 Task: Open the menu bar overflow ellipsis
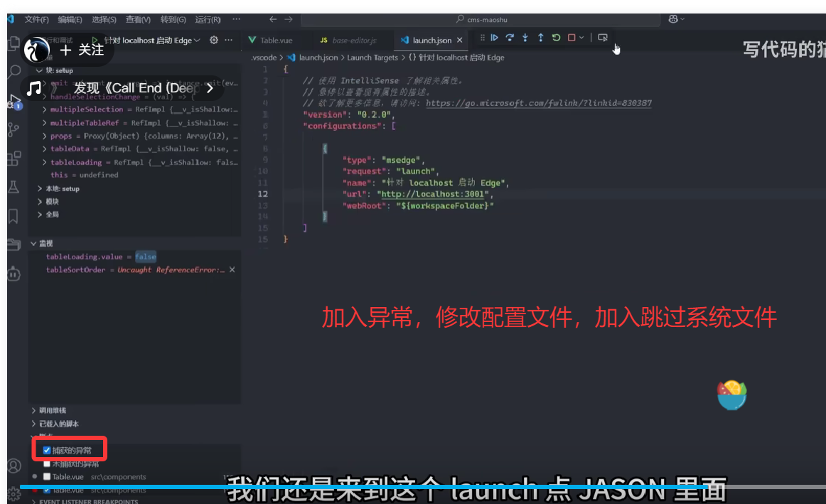pos(237,19)
